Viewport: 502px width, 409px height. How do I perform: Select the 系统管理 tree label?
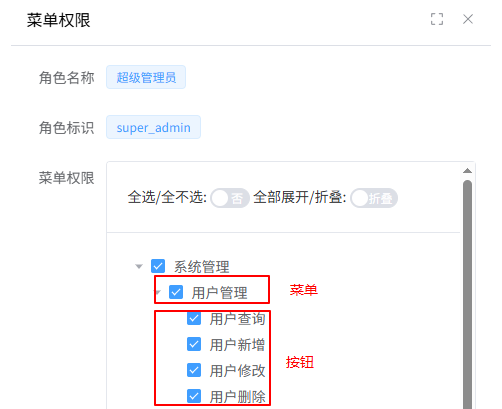pyautogui.click(x=202, y=267)
